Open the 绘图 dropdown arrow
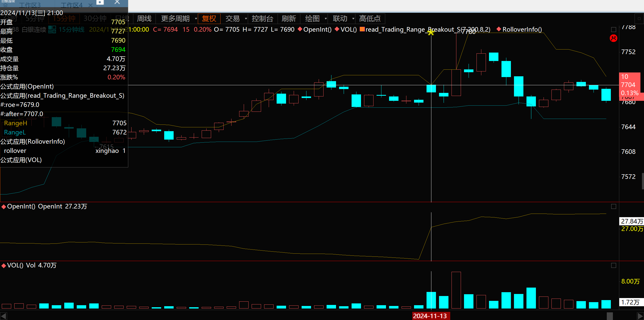 tap(326, 19)
